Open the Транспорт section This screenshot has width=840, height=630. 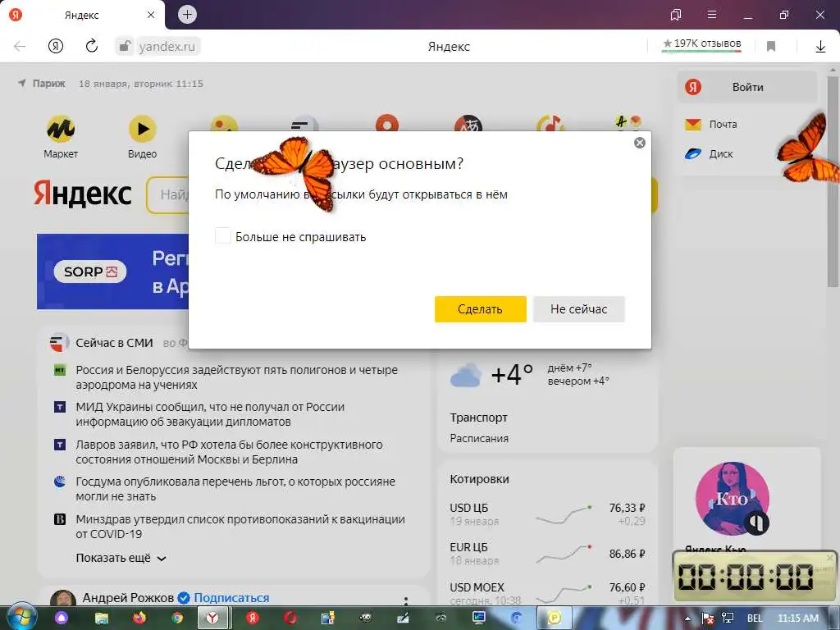tap(478, 418)
